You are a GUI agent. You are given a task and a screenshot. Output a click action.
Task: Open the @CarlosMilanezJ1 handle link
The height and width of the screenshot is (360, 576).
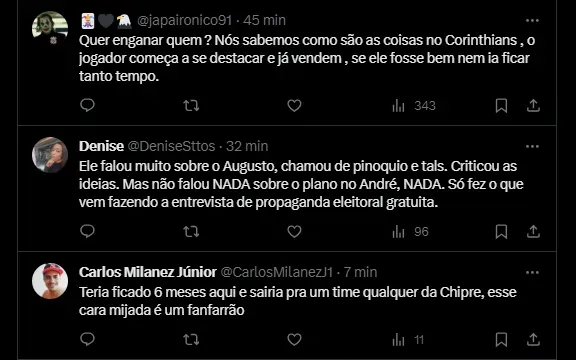[x=277, y=272]
